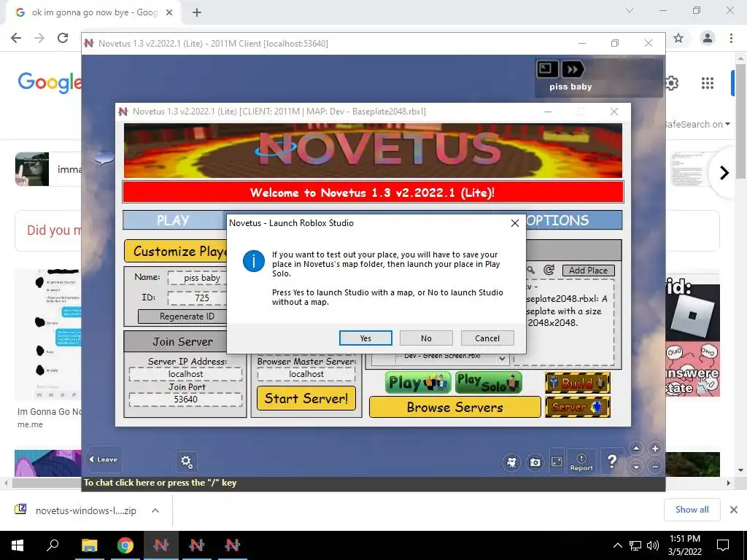
Task: Switch to the PLAY tab in Novetus
Action: coord(173,220)
